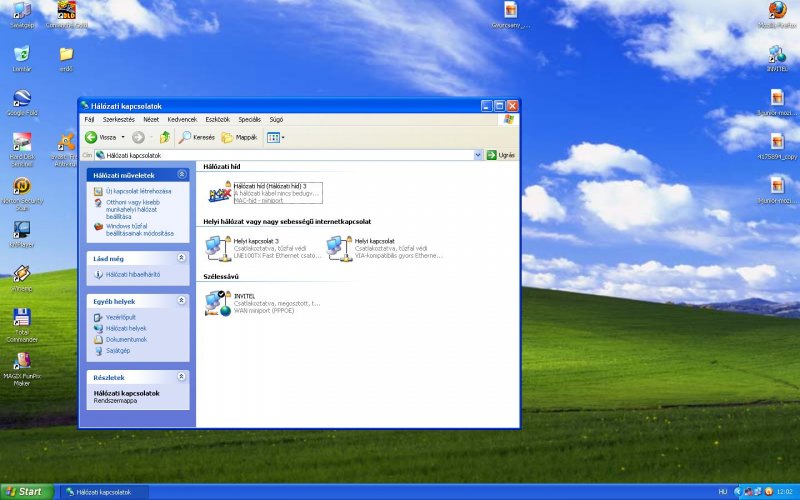
Task: Open the Hálózati hibaelhárító link
Action: (x=133, y=274)
